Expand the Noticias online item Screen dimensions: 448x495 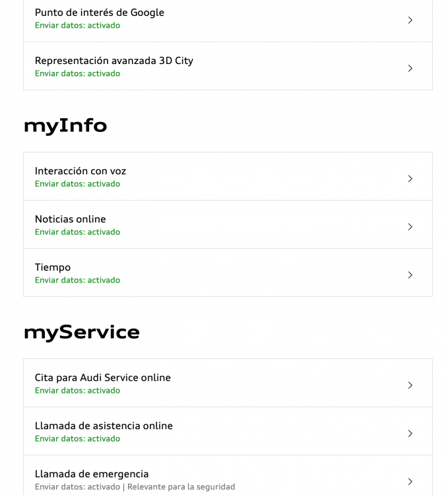(228, 224)
